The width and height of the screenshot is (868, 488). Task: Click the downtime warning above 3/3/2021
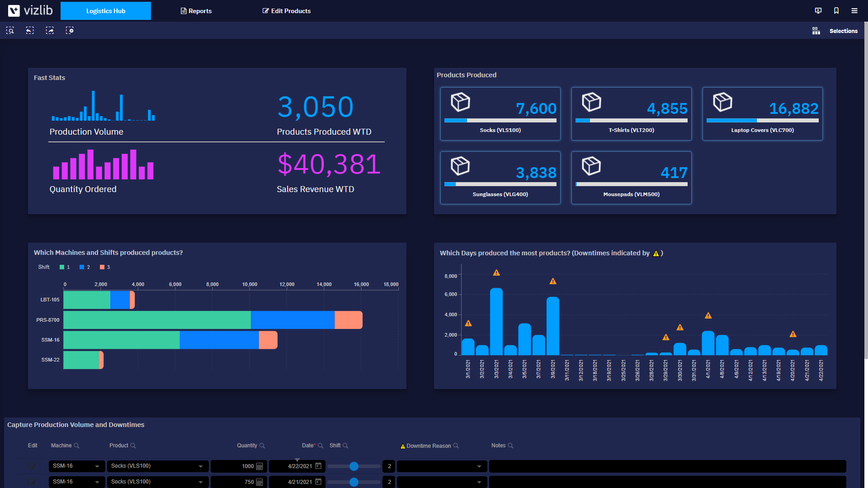point(496,272)
